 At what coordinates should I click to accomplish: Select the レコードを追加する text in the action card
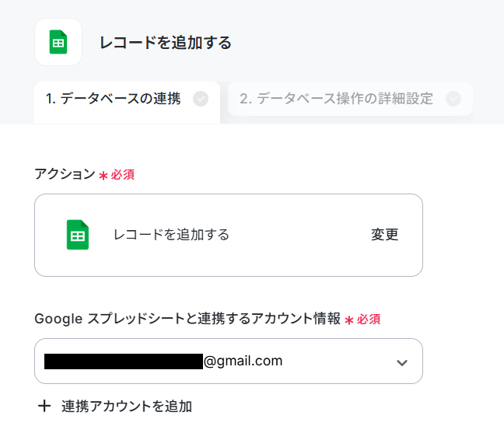[171, 235]
